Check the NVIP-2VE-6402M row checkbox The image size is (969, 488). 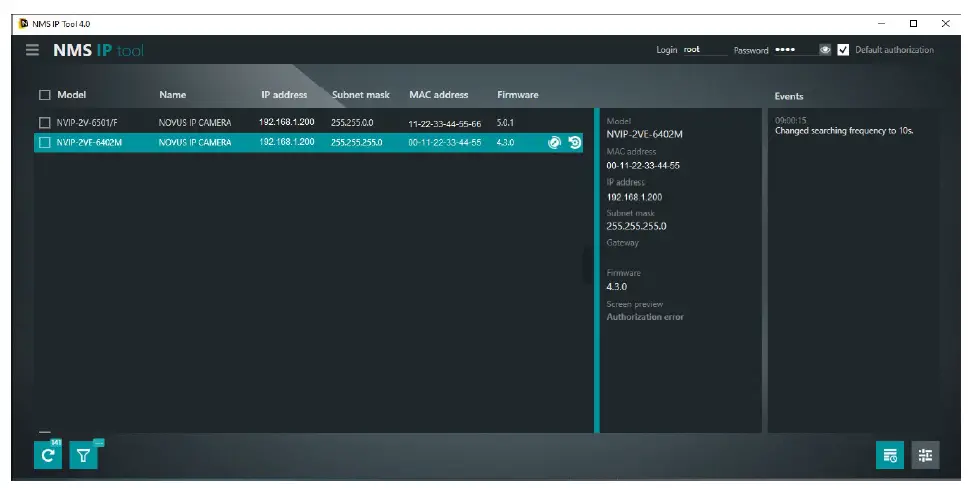(x=44, y=143)
